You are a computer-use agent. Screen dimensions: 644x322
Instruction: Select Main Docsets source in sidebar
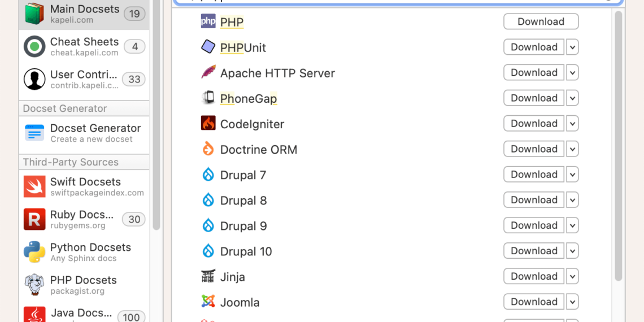(84, 14)
